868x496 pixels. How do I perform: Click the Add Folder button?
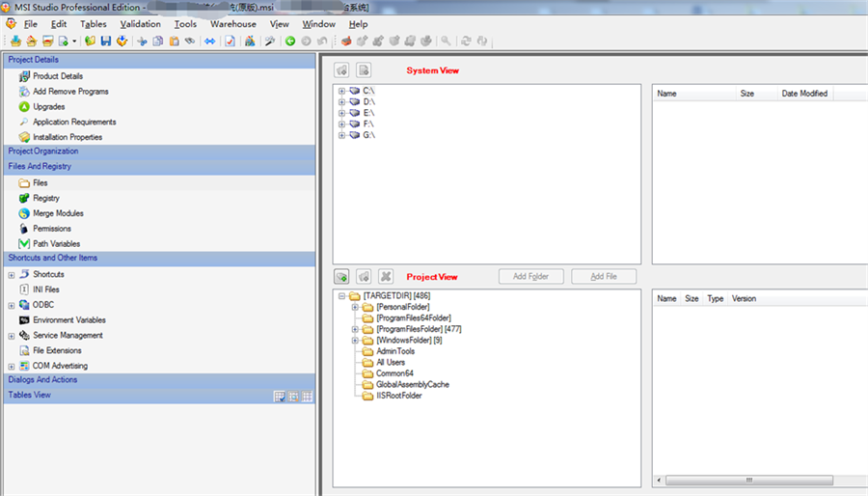click(530, 277)
